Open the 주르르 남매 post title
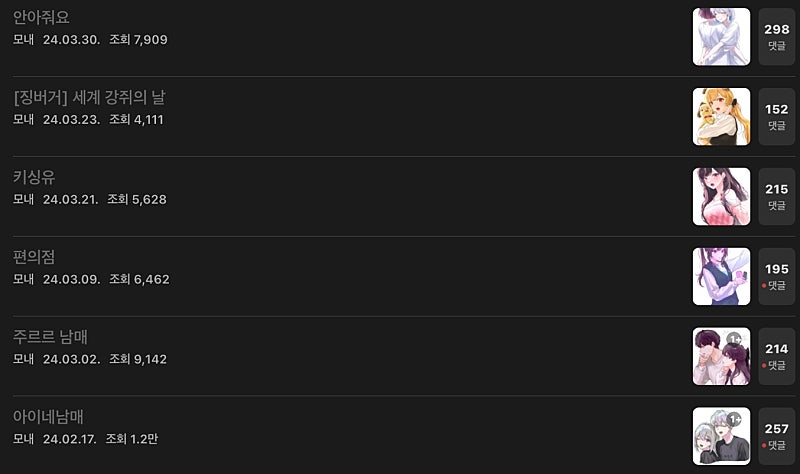This screenshot has height=474, width=800. [x=57, y=337]
